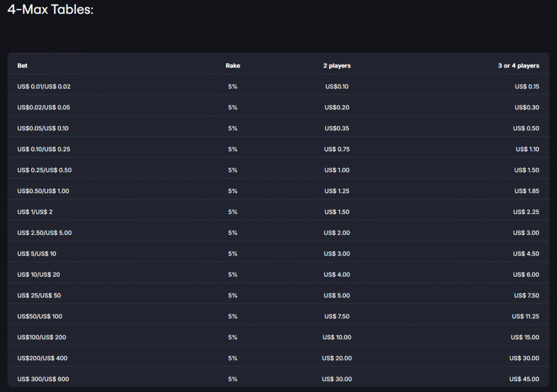
Task: Select the US$ 45.00 cap value
Action: pos(524,379)
